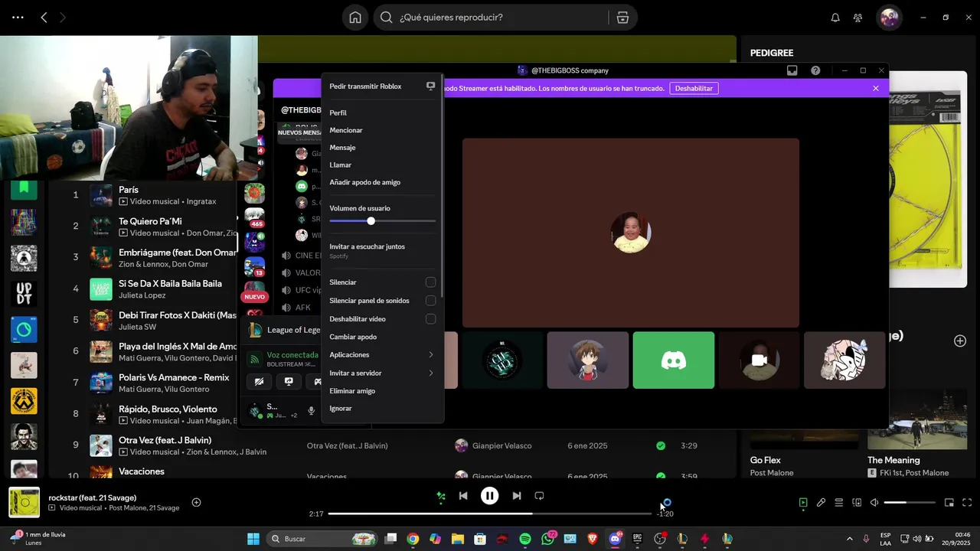Select Pedir transmitir Roblox
980x551 pixels.
(x=382, y=86)
